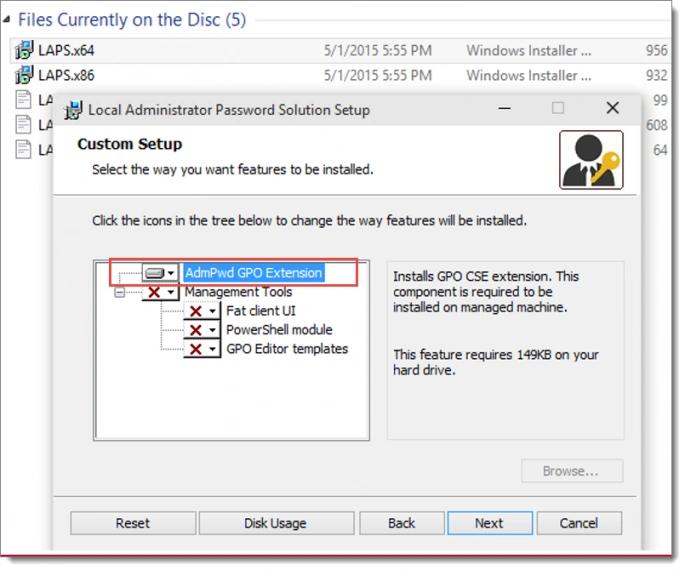Click document icon of file sized 608
The height and width of the screenshot is (570, 685).
(23, 125)
